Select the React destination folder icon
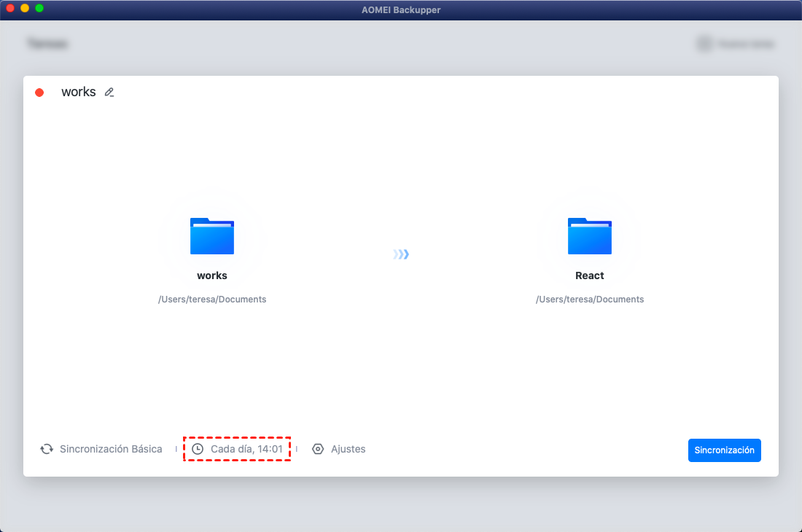Screen dimensions: 802x532 click(x=590, y=236)
